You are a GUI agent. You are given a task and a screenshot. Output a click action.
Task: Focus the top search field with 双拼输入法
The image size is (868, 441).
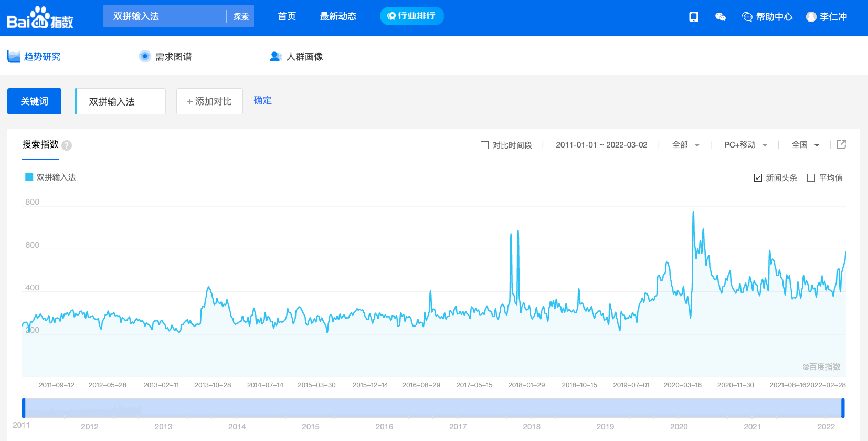click(x=165, y=16)
